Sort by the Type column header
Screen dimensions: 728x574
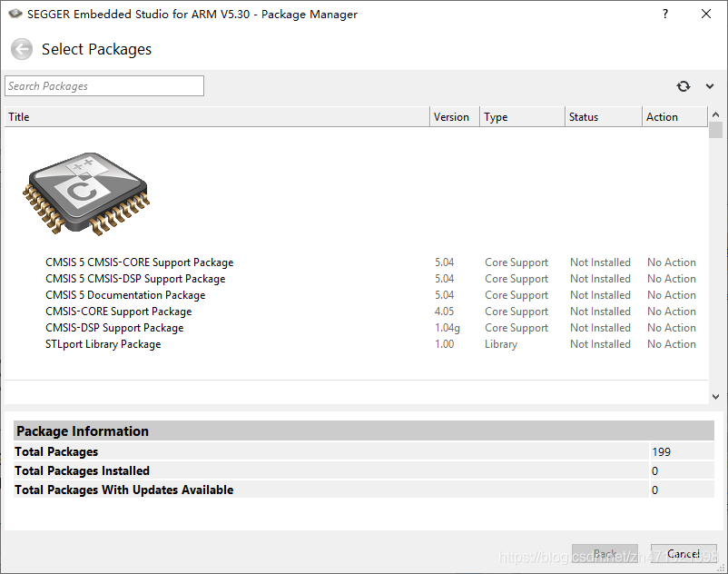522,117
